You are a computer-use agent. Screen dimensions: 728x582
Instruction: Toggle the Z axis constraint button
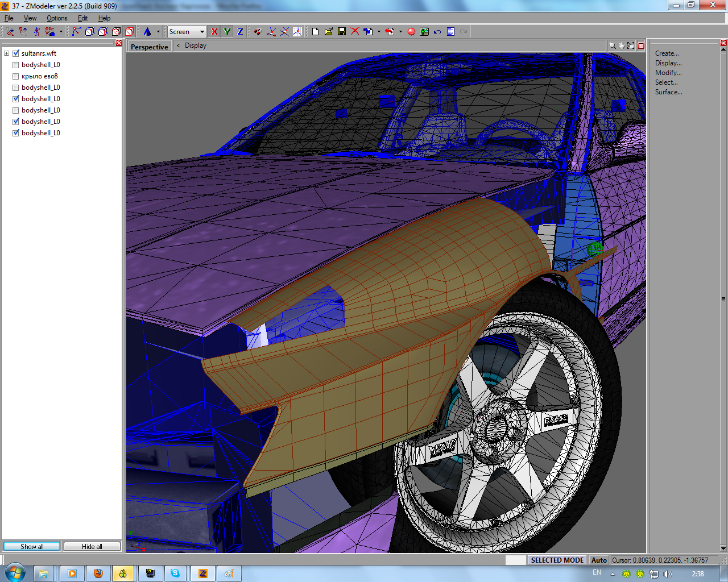(x=240, y=32)
